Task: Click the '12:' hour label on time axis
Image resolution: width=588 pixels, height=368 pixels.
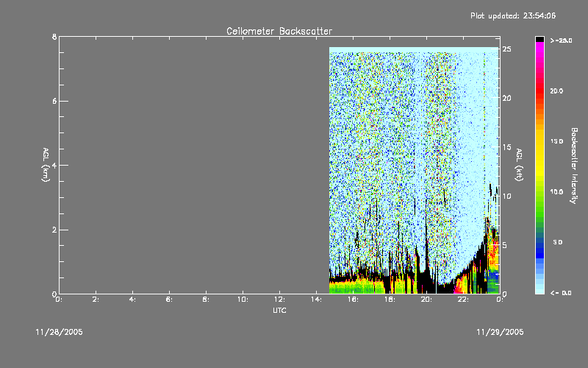Action: 280,300
